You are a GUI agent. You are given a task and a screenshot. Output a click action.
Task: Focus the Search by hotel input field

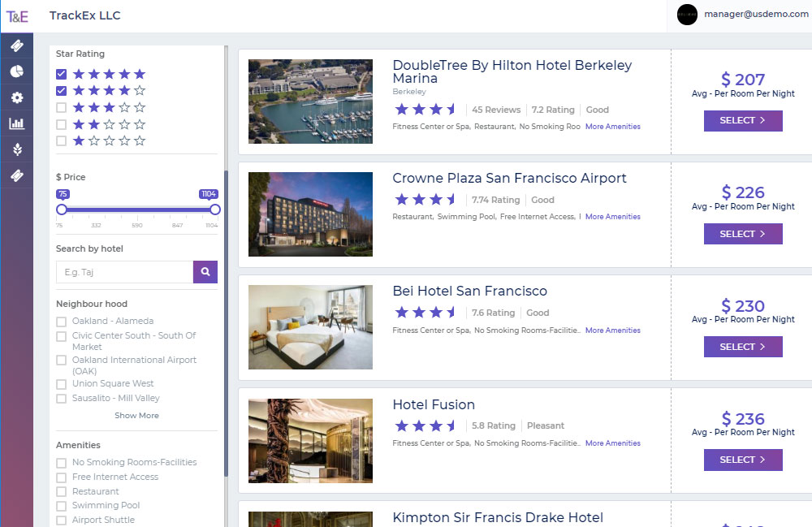pos(125,272)
